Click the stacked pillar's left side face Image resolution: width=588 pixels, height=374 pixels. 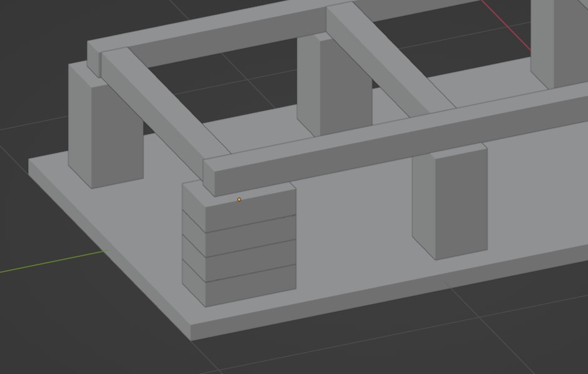tap(193, 244)
